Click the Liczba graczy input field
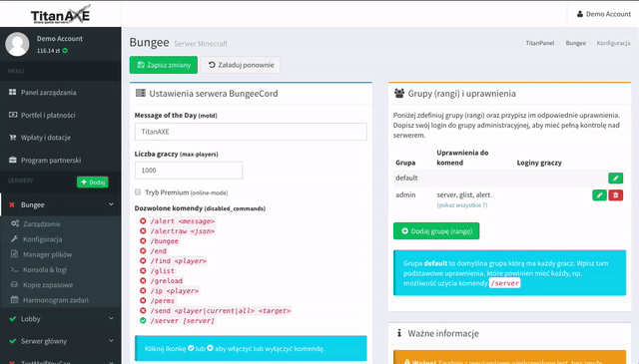Image resolution: width=639 pixels, height=364 pixels. pyautogui.click(x=189, y=171)
